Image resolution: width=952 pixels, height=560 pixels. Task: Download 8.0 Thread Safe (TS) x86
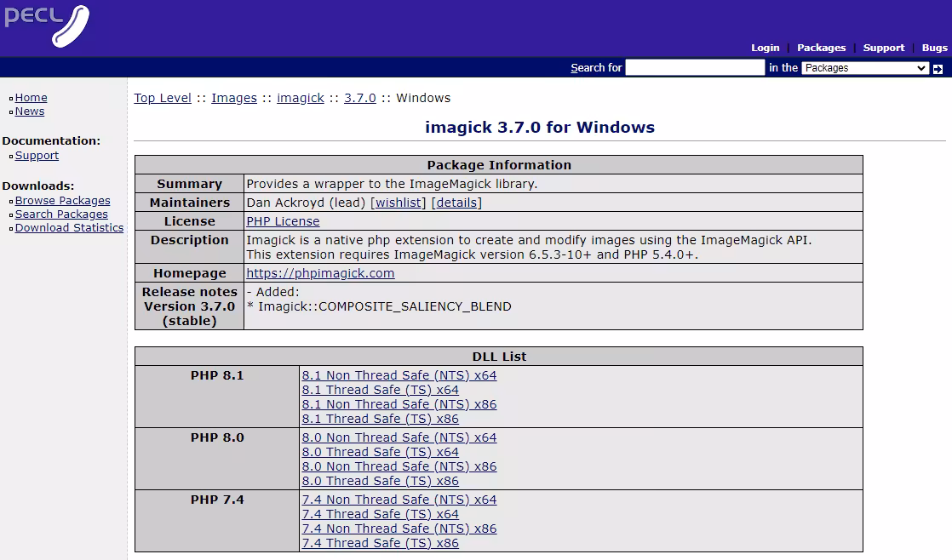click(381, 481)
